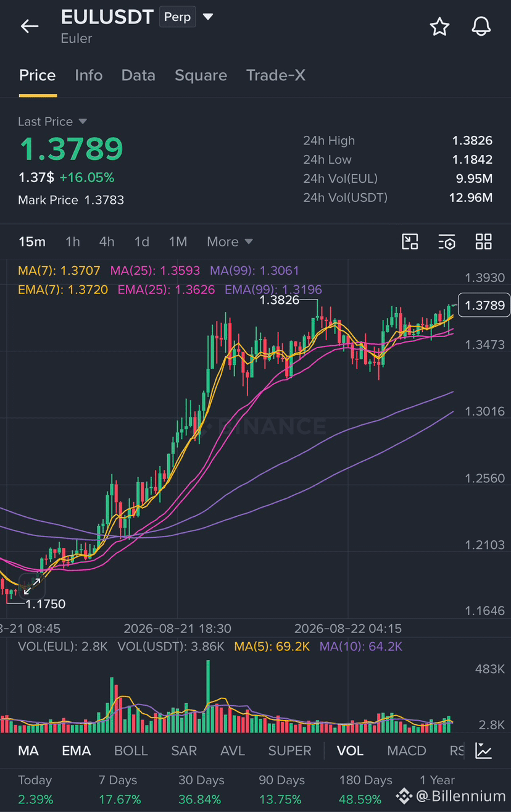This screenshot has height=812, width=511.
Task: Tap the current price label 1.3789 on axis
Action: [484, 305]
